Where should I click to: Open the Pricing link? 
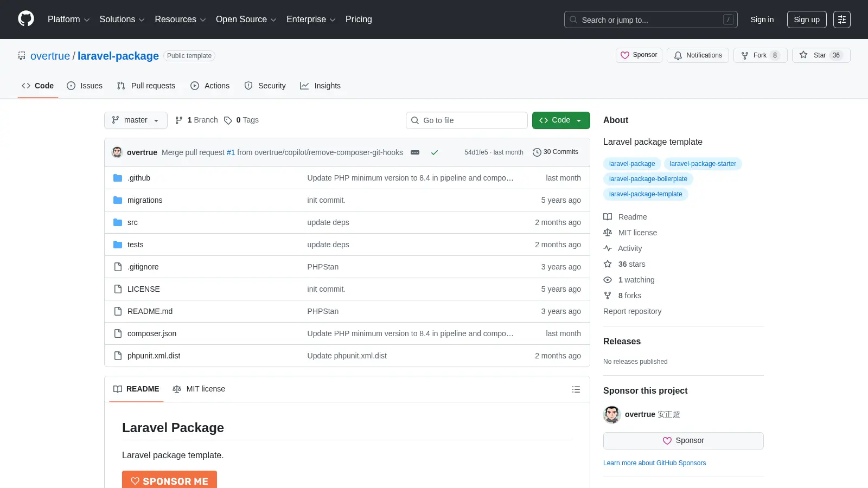359,20
